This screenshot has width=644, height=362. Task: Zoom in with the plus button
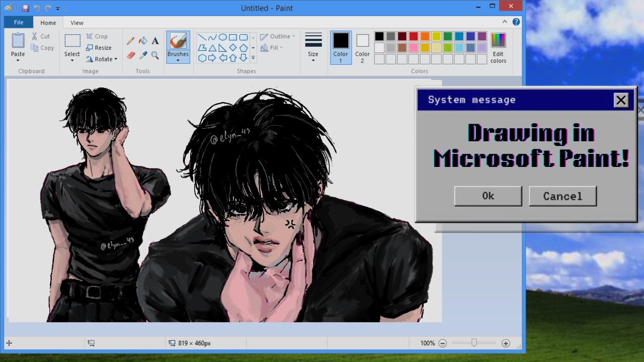point(506,343)
